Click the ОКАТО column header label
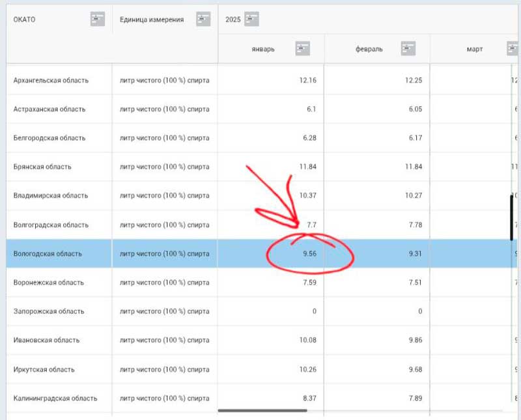521x420 pixels. (x=25, y=20)
